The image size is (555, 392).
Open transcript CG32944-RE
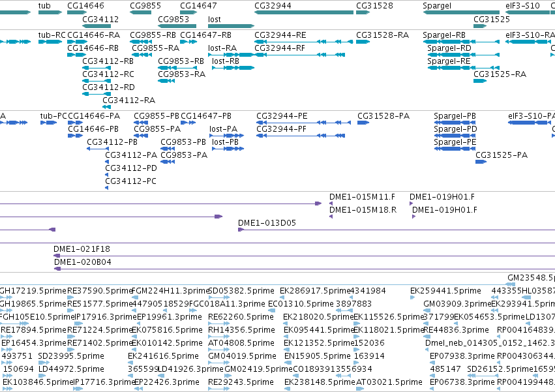tap(280, 35)
